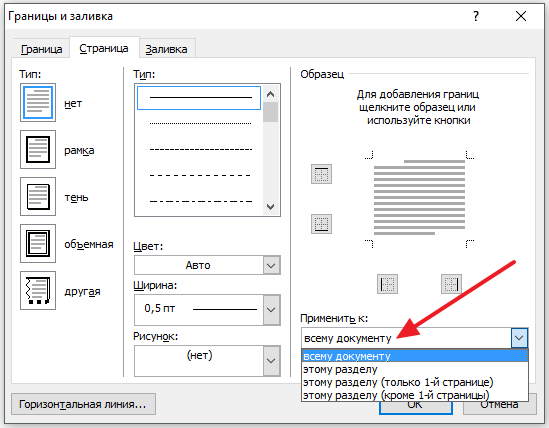Choose the 'другая' custom border icon
549x428 pixels.
click(38, 290)
